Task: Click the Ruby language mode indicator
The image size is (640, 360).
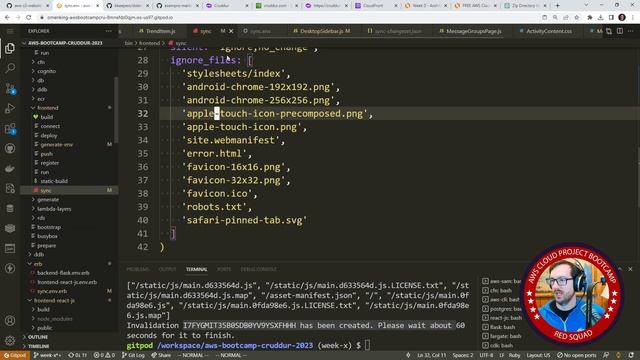Action: click(x=514, y=356)
